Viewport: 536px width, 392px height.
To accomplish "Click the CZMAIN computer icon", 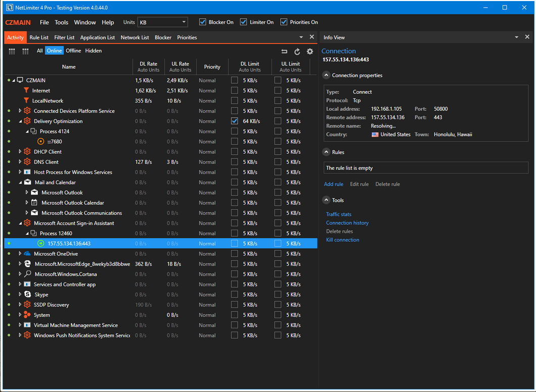I will [20, 80].
